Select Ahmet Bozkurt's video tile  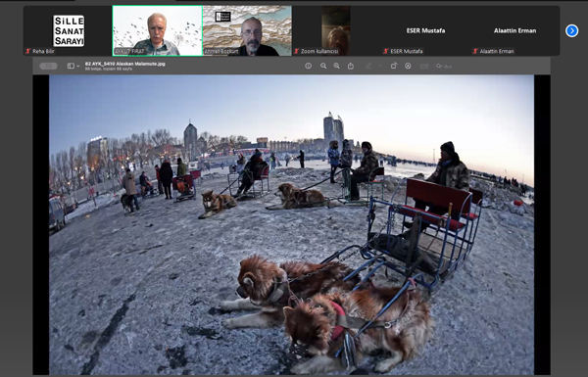(x=248, y=30)
